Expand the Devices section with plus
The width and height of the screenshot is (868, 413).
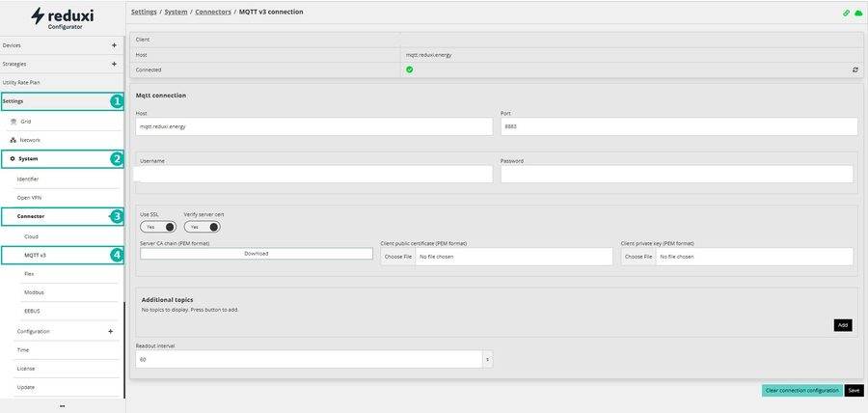tap(114, 45)
